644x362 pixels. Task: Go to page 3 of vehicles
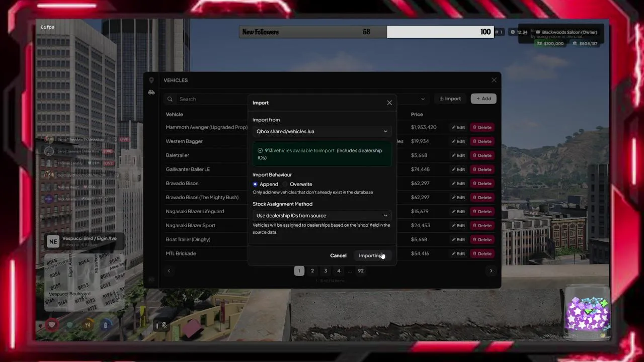click(x=325, y=270)
